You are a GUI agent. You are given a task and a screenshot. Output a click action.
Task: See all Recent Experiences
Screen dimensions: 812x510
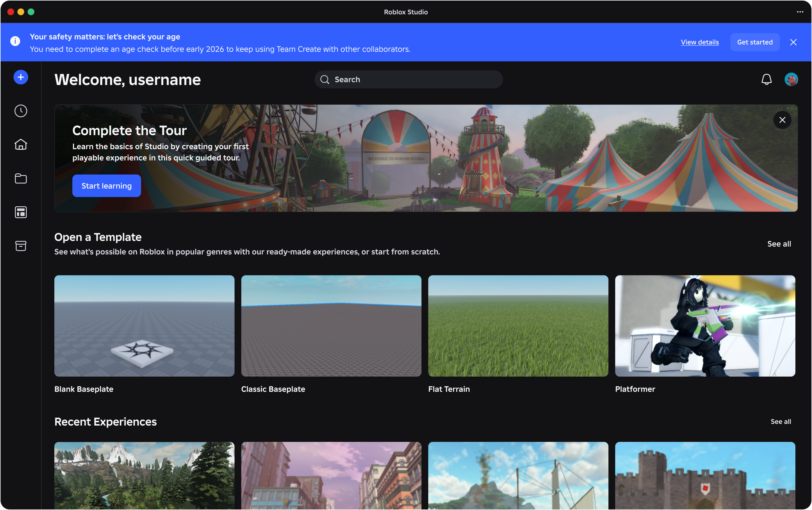[x=780, y=421]
